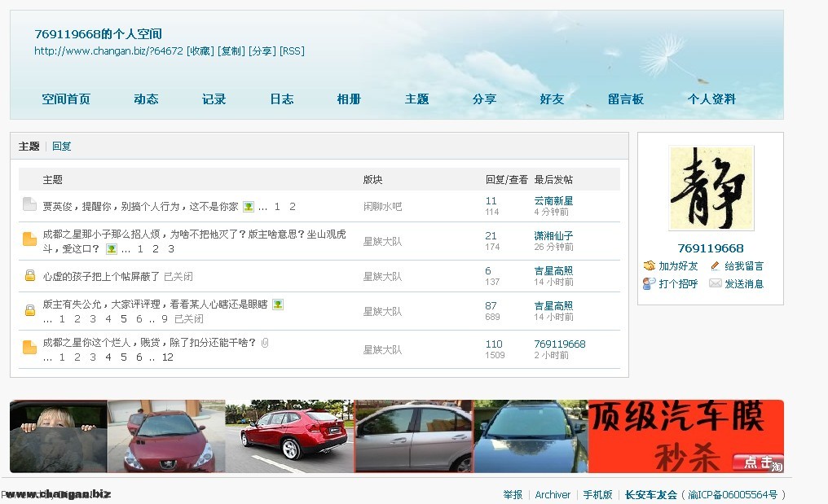Click the yellow folder icon of 成都之星那小子 thread
The width and height of the screenshot is (828, 504).
[29, 239]
